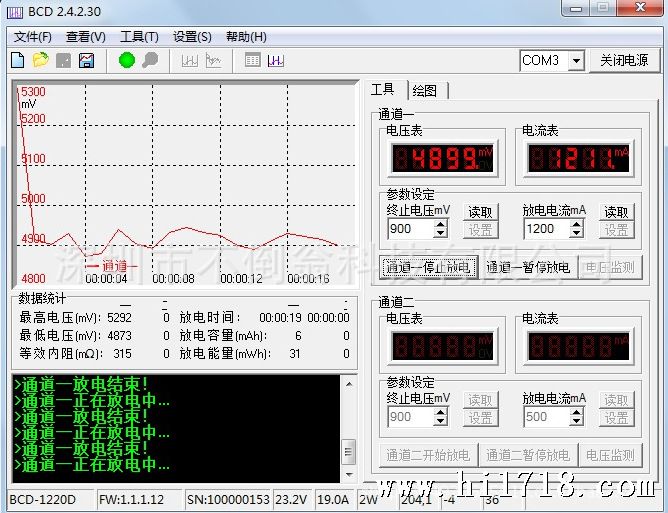
Task: Click channel one voltage meter reading 4899
Action: (x=442, y=158)
